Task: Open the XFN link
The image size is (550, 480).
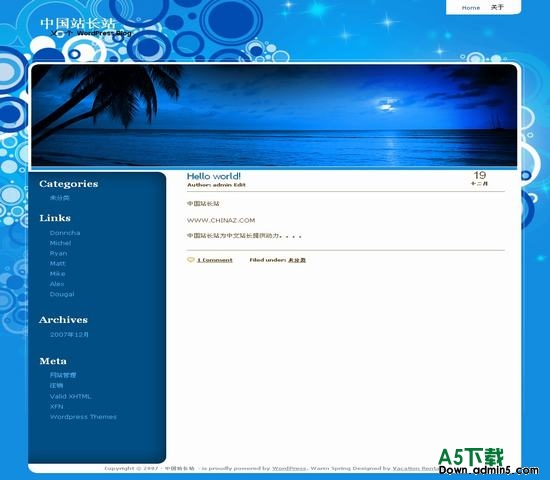Action: [x=56, y=406]
